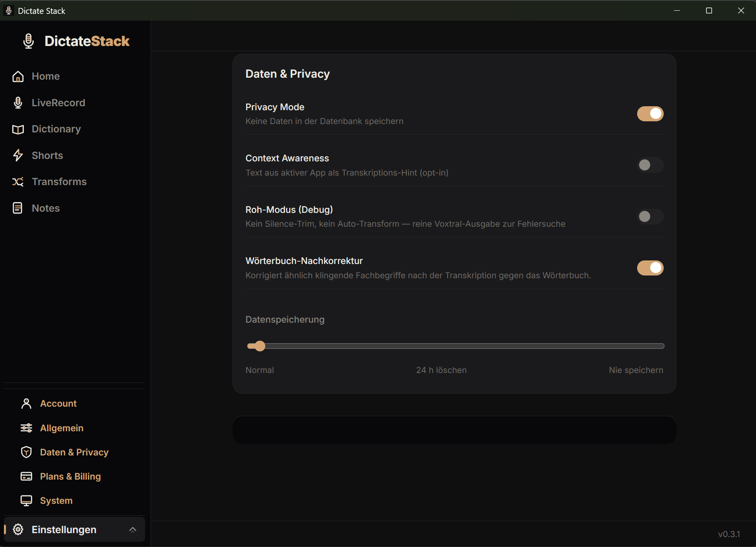Click version label v0.3.1
Viewport: 756px width, 547px height.
point(729,534)
